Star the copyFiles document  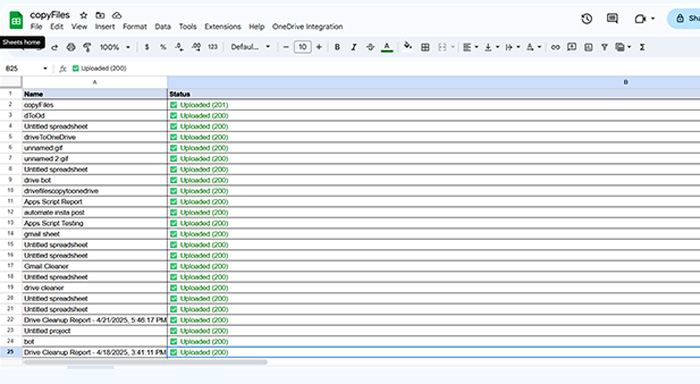(x=83, y=15)
